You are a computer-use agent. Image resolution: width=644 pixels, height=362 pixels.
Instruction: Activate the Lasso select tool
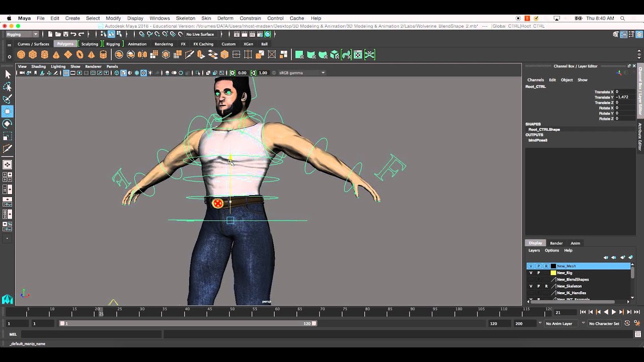pyautogui.click(x=8, y=87)
